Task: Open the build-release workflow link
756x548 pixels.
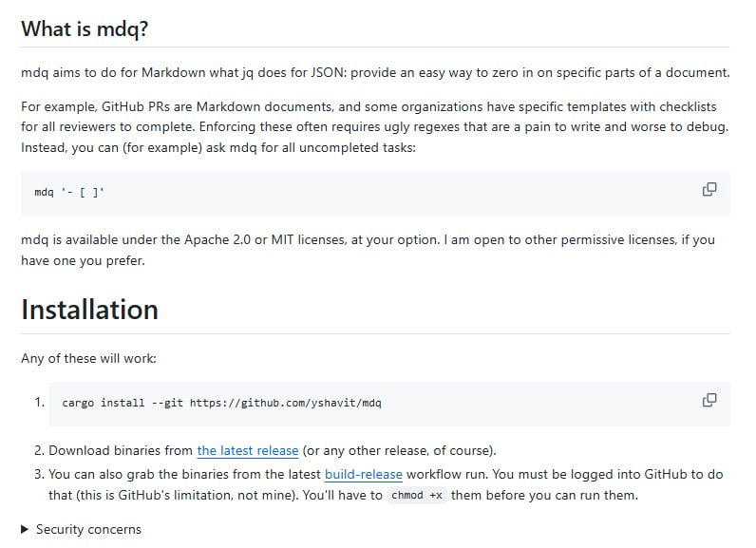Action: [x=363, y=474]
